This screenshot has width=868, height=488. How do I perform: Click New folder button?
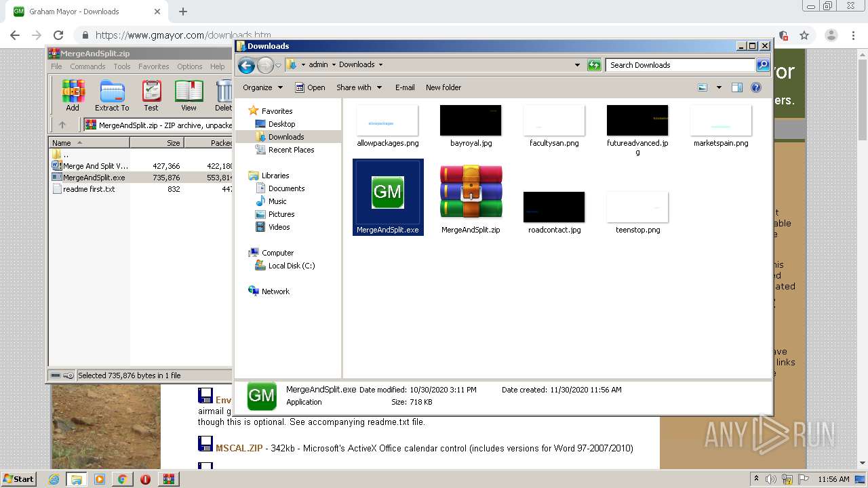pyautogui.click(x=443, y=87)
